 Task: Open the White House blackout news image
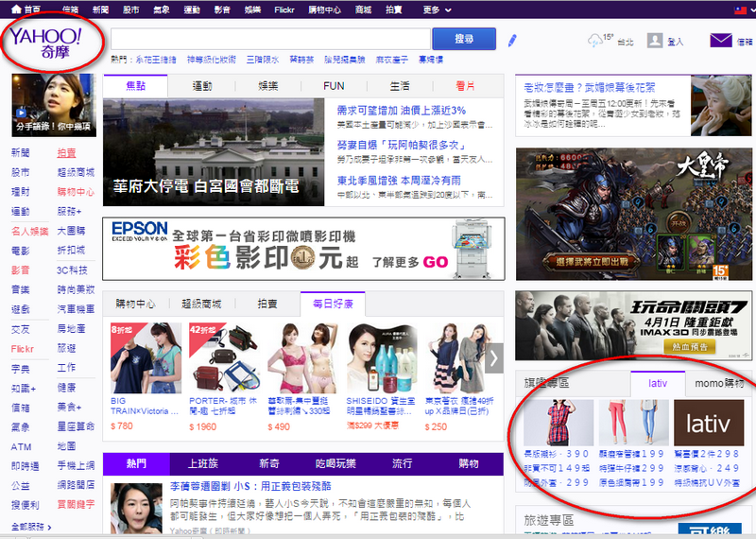pos(214,152)
